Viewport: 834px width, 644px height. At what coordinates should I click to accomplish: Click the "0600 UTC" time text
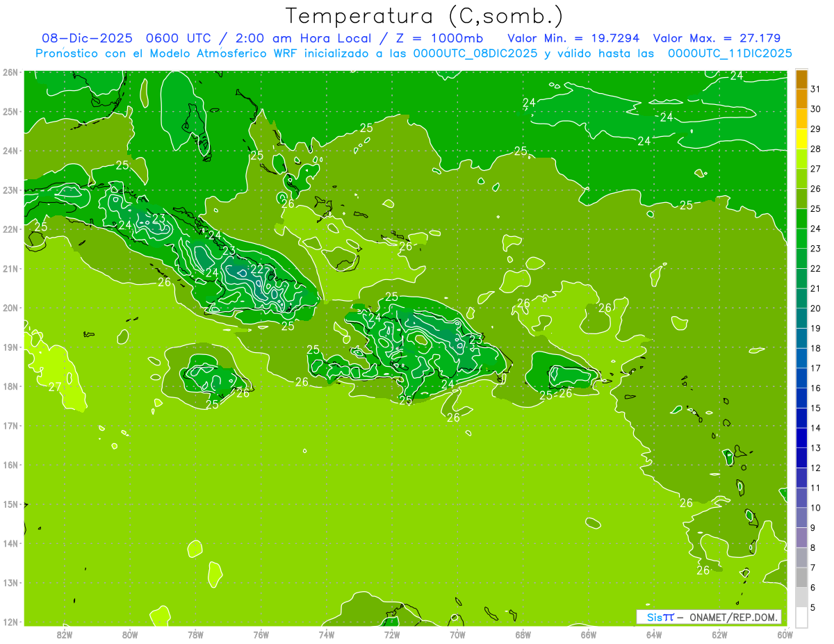179,38
